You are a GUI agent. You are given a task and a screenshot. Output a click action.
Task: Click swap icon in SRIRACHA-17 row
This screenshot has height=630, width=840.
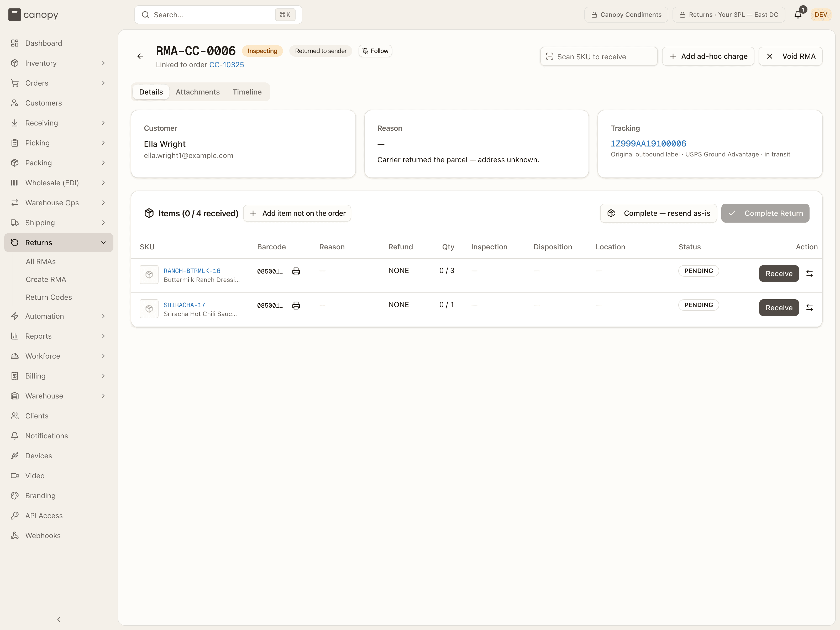(809, 308)
